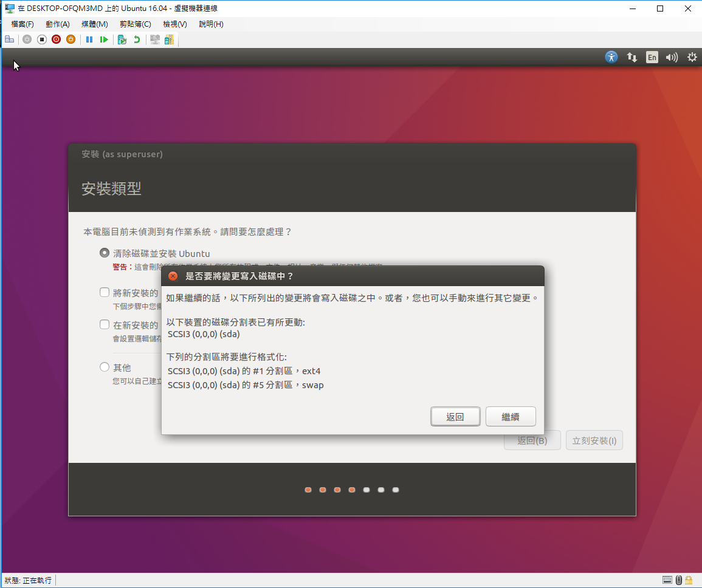Open the En keyboard layout menu
Image resolution: width=702 pixels, height=588 pixels.
652,56
